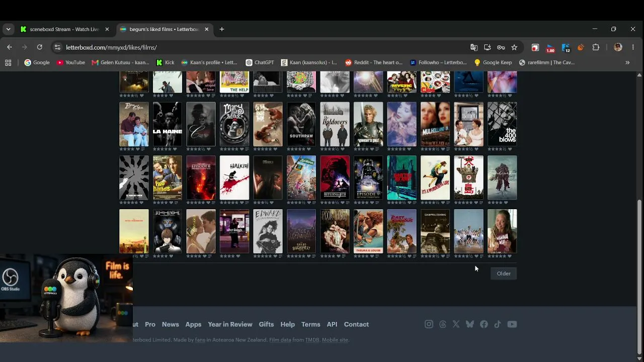Image resolution: width=644 pixels, height=362 pixels.
Task: Open the Google Keep bookmark
Action: [493, 63]
